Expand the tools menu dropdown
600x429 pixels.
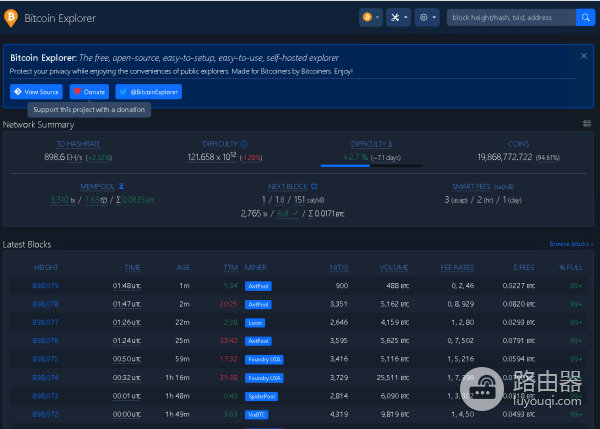point(399,17)
